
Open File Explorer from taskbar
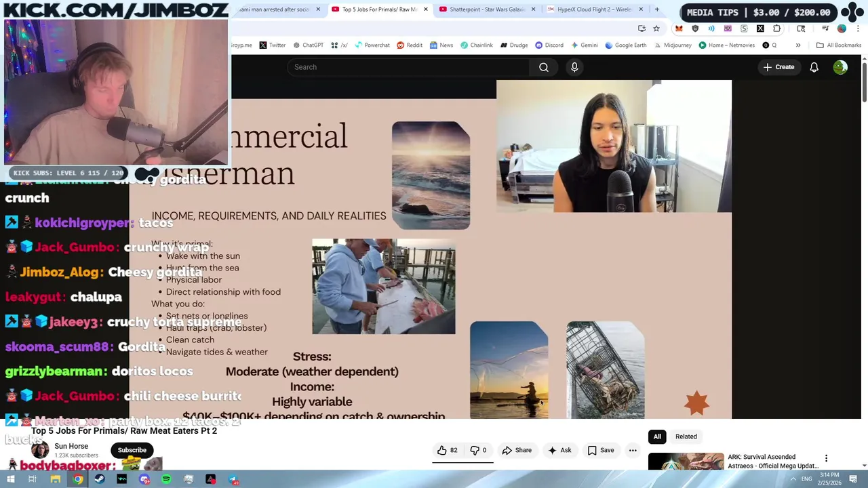(56, 479)
